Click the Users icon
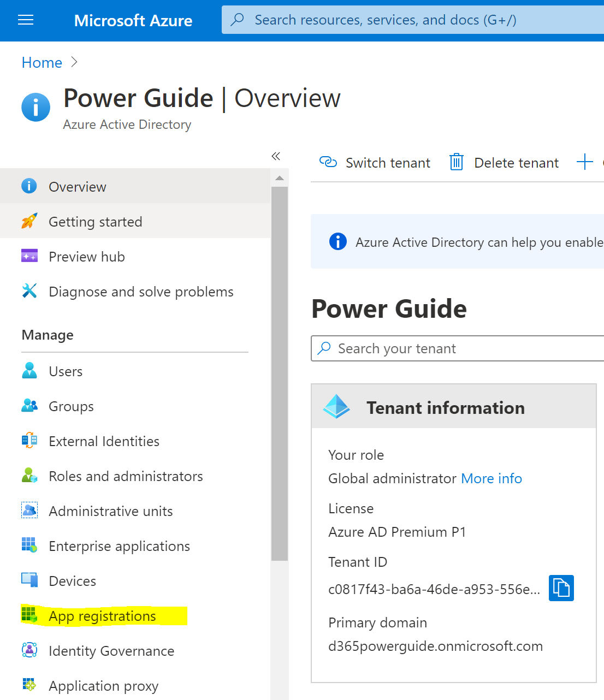 coord(29,370)
